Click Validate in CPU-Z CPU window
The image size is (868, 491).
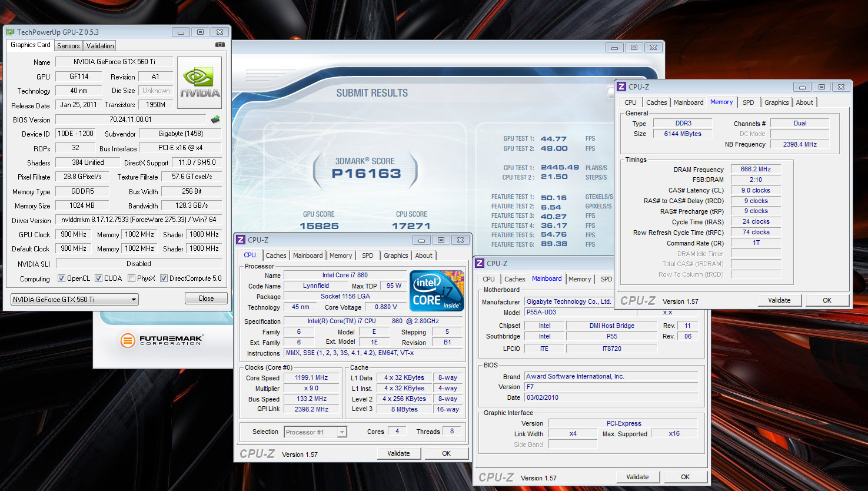(x=398, y=453)
